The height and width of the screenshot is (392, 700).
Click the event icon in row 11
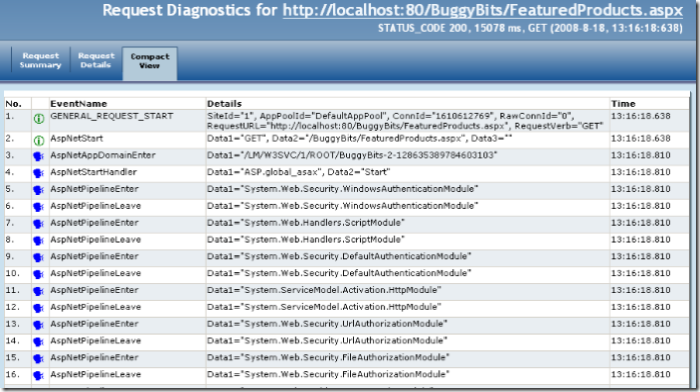click(x=38, y=292)
